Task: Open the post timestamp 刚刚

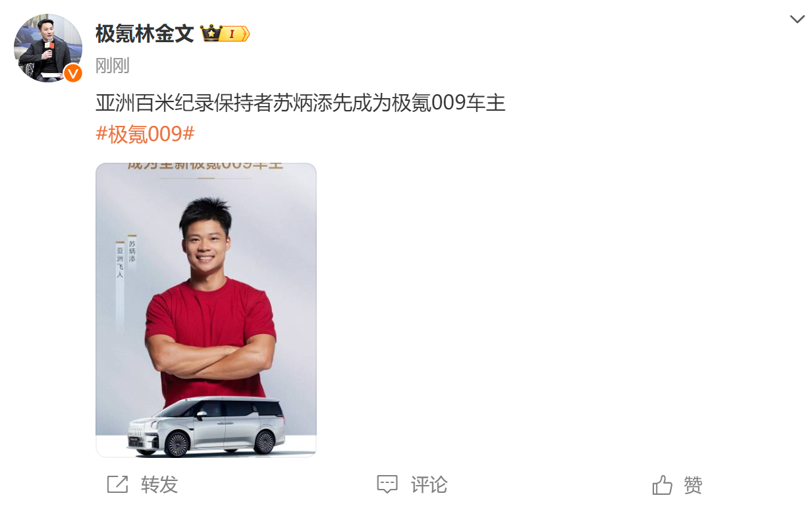Action: (113, 65)
